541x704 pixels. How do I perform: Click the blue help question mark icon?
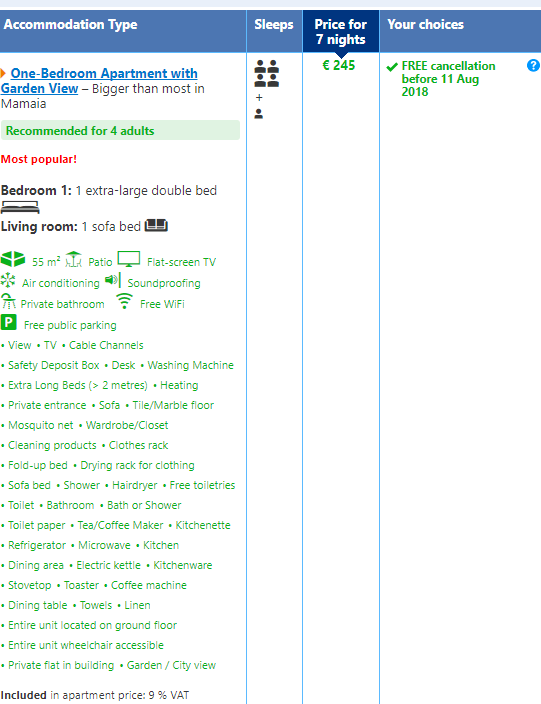click(533, 66)
